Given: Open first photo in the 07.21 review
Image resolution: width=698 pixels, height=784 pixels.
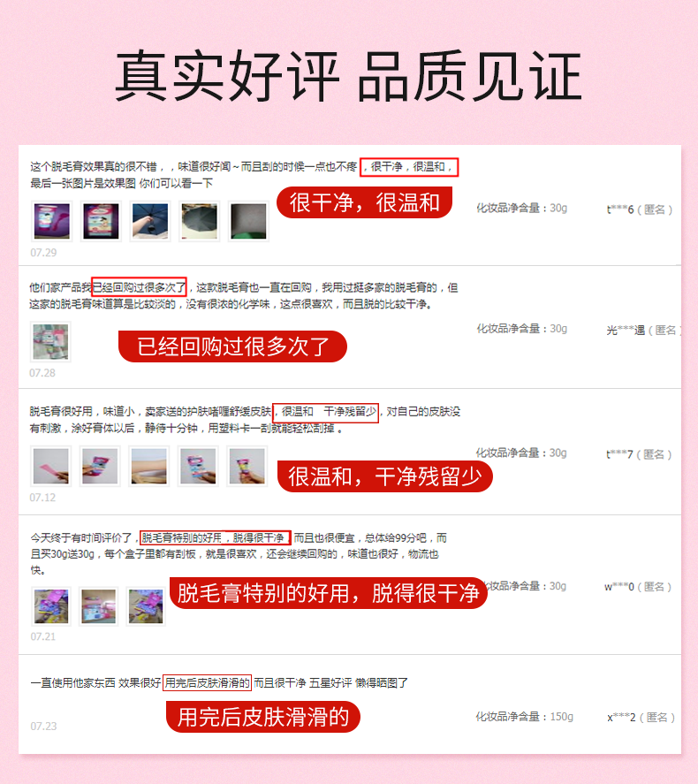Looking at the screenshot, I should [51, 606].
